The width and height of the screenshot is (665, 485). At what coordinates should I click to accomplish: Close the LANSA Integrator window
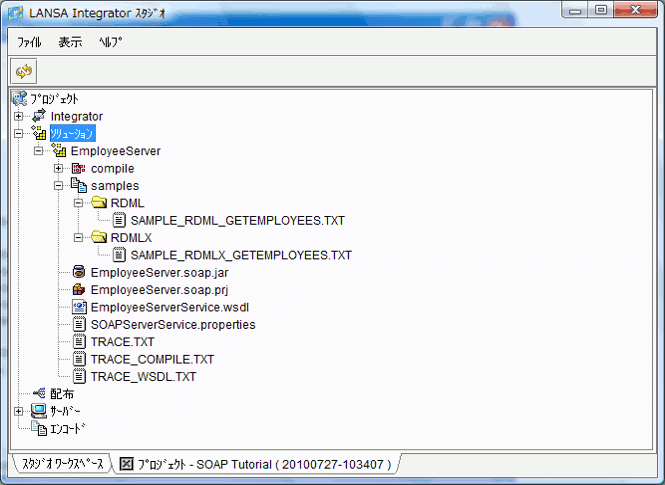tap(635, 10)
